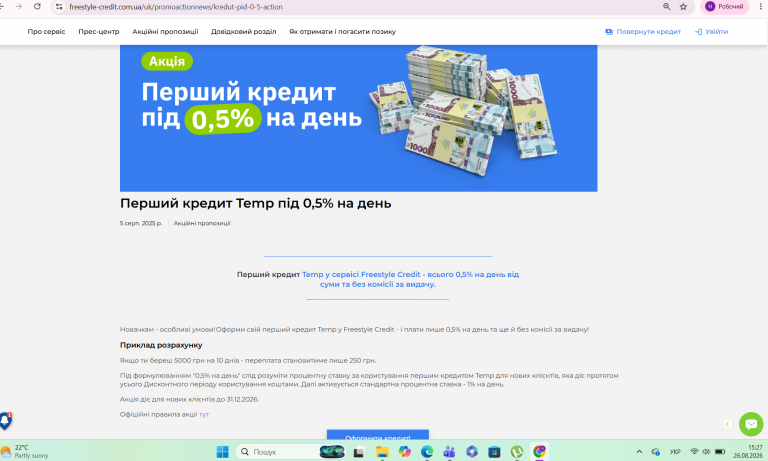Select the date '5 серп. 2025 р.'
This screenshot has width=768, height=461.
pyautogui.click(x=141, y=223)
